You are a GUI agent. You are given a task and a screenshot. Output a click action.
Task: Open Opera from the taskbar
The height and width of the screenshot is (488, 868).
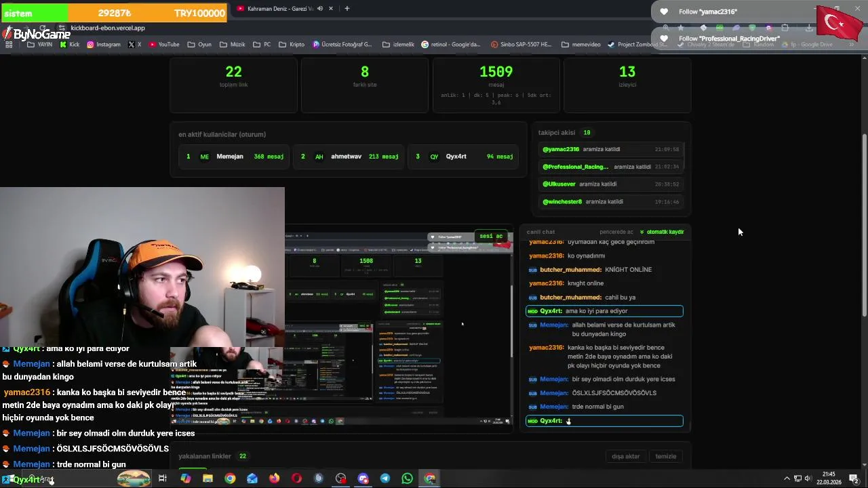(x=296, y=479)
